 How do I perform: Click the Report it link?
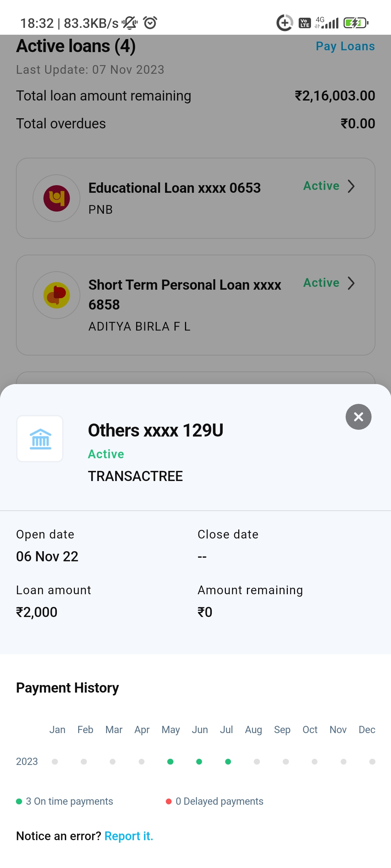tap(129, 836)
